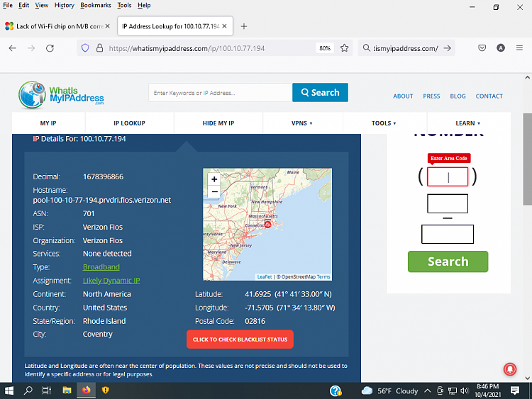The image size is (532, 399).
Task: Open File Explorer from the taskbar
Action: pyautogui.click(x=67, y=390)
